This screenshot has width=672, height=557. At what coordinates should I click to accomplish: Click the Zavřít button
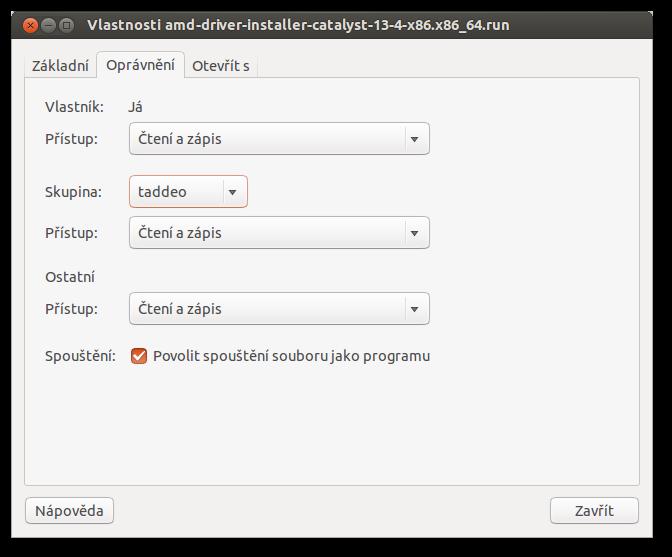[594, 510]
